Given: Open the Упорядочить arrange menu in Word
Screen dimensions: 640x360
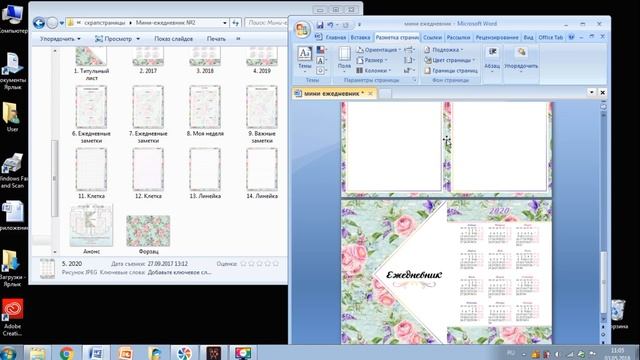Looking at the screenshot, I should coord(521,60).
